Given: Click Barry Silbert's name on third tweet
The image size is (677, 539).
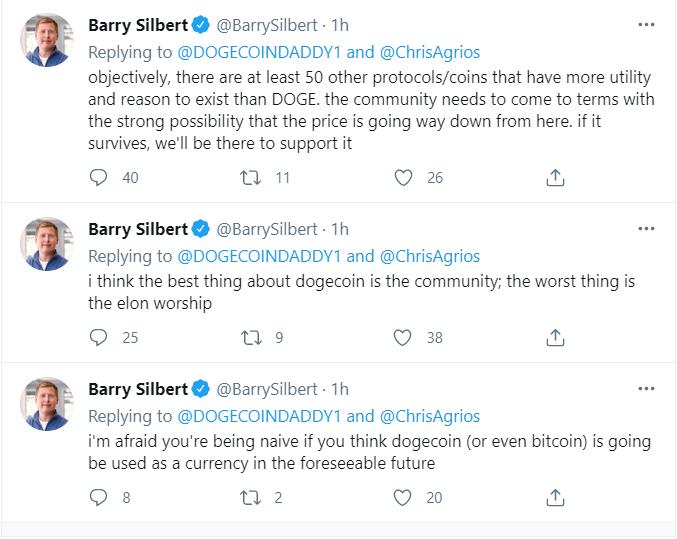Looking at the screenshot, I should [138, 388].
